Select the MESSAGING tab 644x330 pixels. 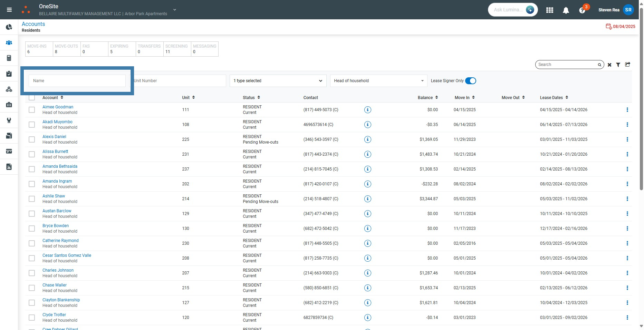(205, 49)
